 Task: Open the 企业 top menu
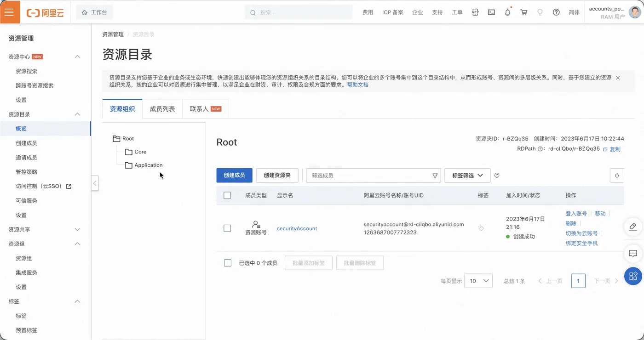coord(418,12)
